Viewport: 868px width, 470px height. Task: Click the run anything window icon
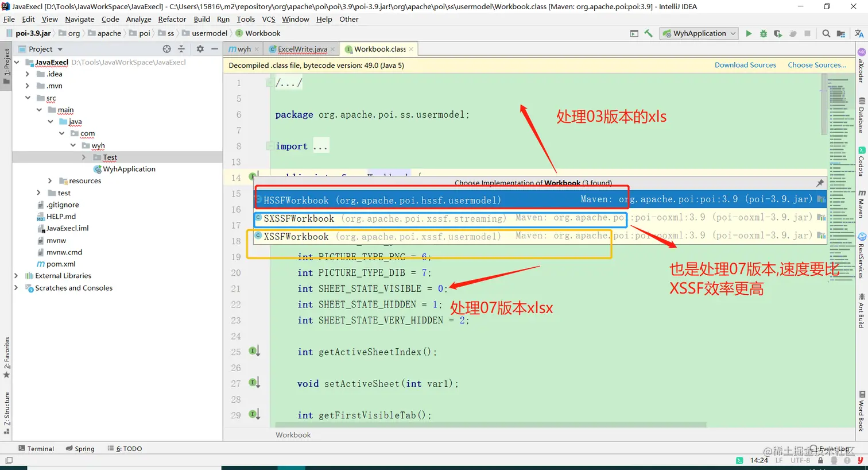point(634,34)
